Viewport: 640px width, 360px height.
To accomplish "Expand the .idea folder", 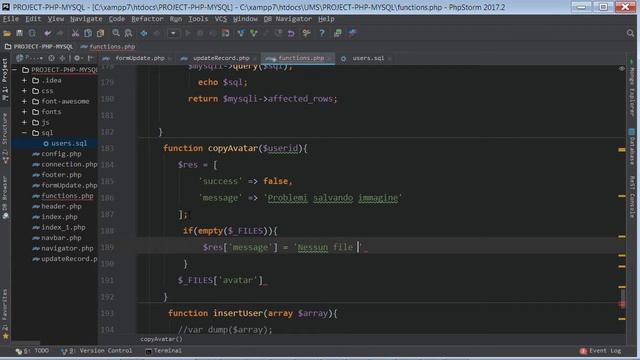I will [x=24, y=80].
